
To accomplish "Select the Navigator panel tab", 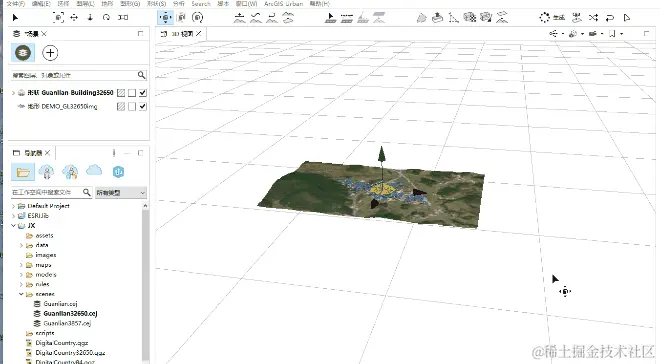I will click(x=32, y=153).
